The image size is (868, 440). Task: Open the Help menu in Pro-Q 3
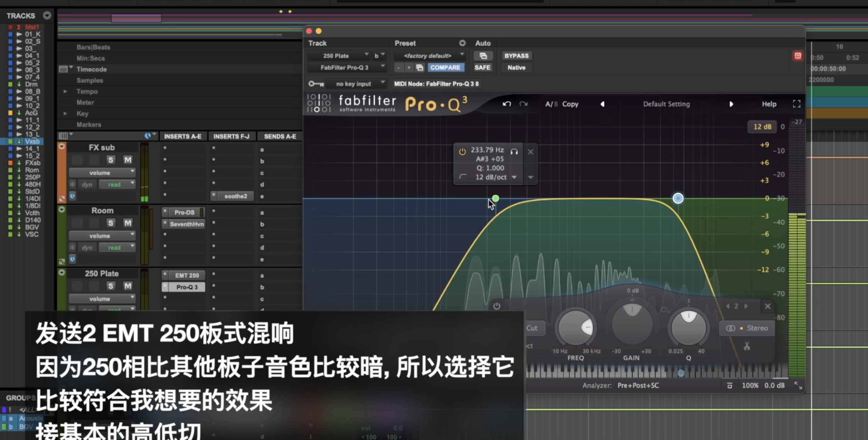coord(769,104)
